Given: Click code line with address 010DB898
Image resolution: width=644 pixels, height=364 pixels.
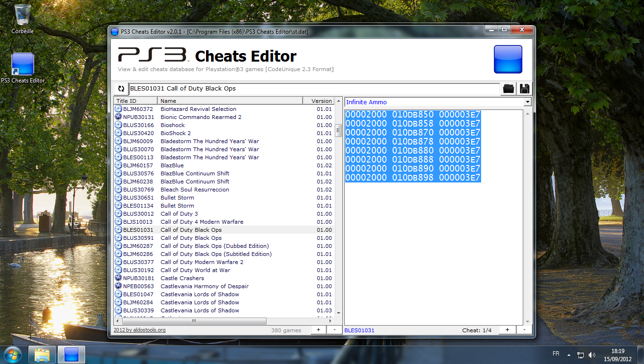Looking at the screenshot, I should 413,178.
